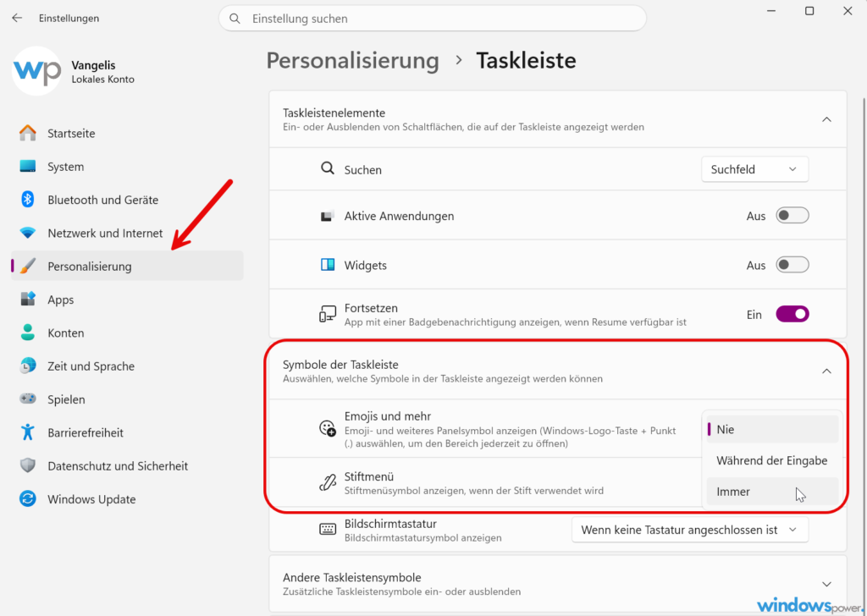Open Bluetooth und Geräte settings
The height and width of the screenshot is (616, 867).
coord(127,200)
